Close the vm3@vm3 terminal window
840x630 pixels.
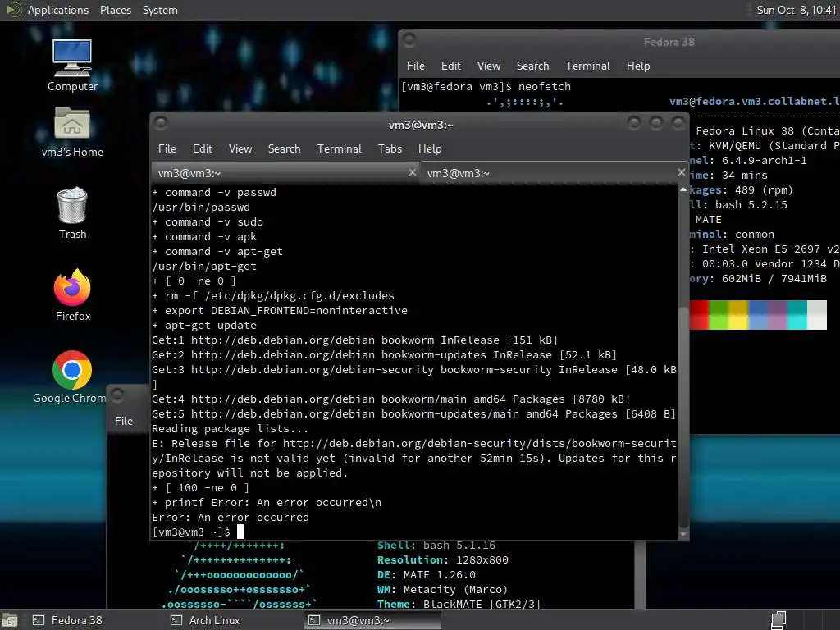click(678, 124)
